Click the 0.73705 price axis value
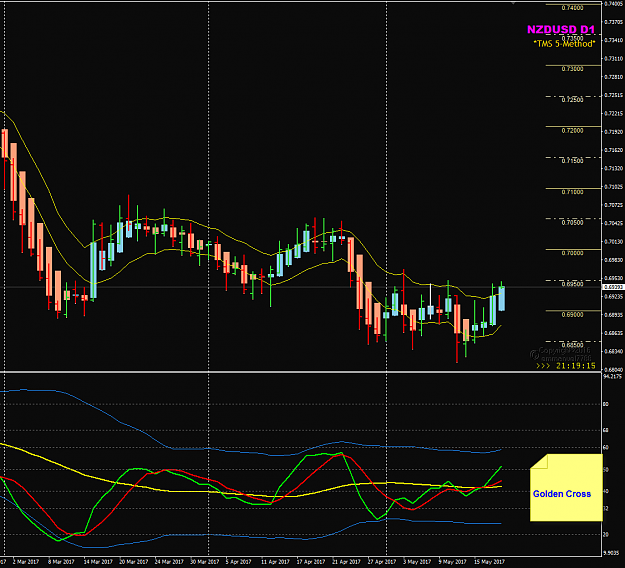Image resolution: width=625 pixels, height=568 pixels. [x=614, y=22]
